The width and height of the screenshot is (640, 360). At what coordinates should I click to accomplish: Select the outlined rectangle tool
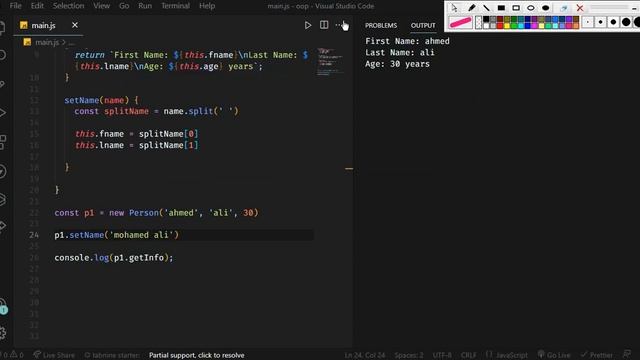[516, 8]
